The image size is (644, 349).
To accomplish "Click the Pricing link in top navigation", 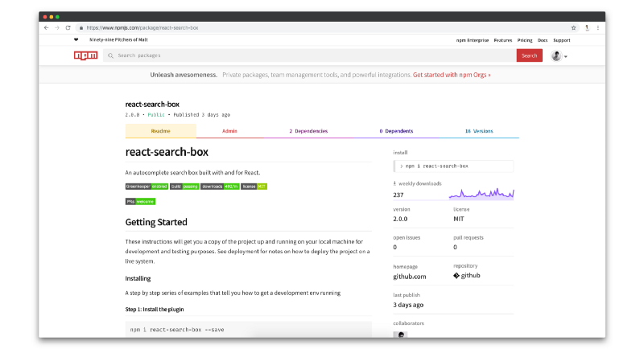I will tap(525, 39).
